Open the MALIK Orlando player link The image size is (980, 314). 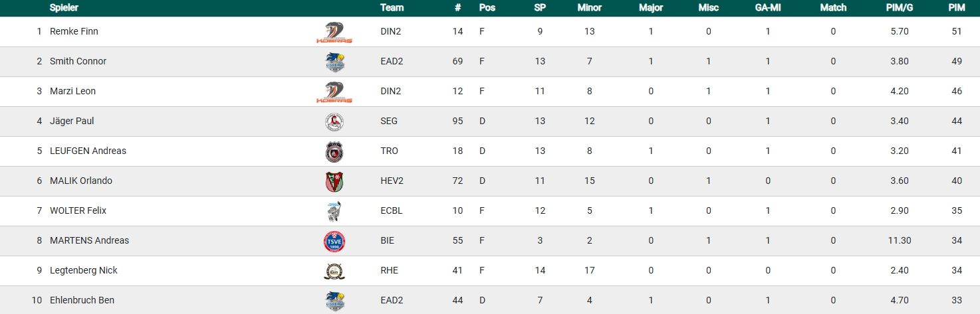point(81,181)
